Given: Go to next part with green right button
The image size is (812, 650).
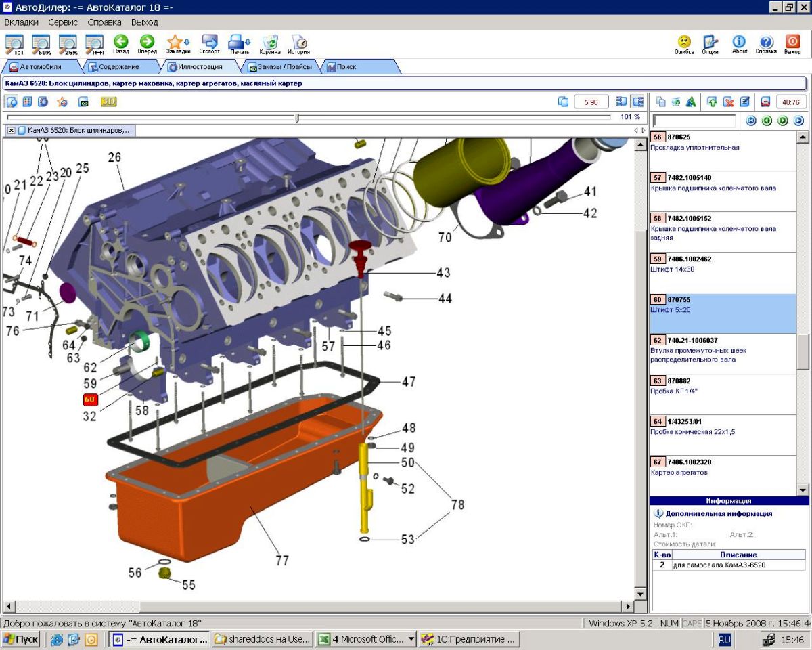Looking at the screenshot, I should pos(783,121).
